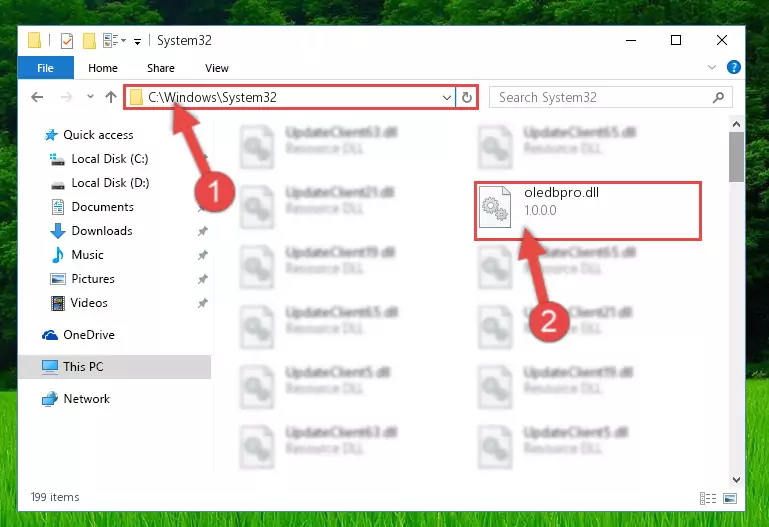Select This PC in the navigation pane
Screen dimensions: 769x527
114,367
